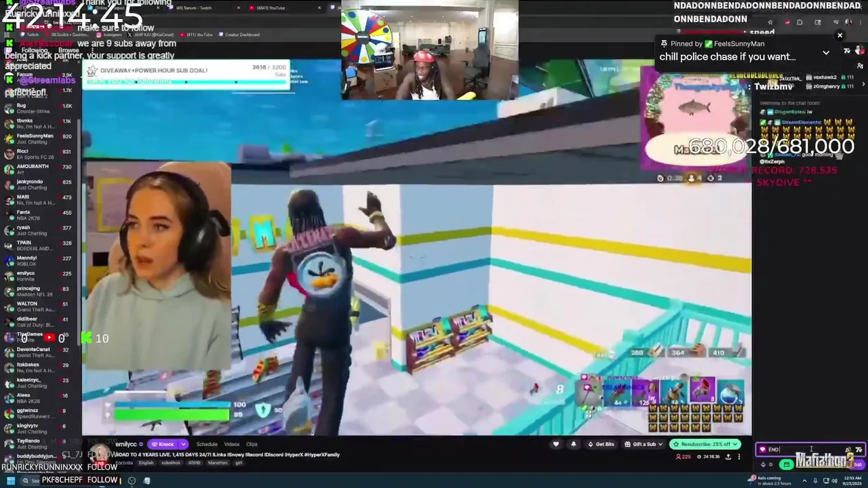The width and height of the screenshot is (868, 488).
Task: Click the spinning wheel webcam overlay at top
Action: [x=429, y=50]
